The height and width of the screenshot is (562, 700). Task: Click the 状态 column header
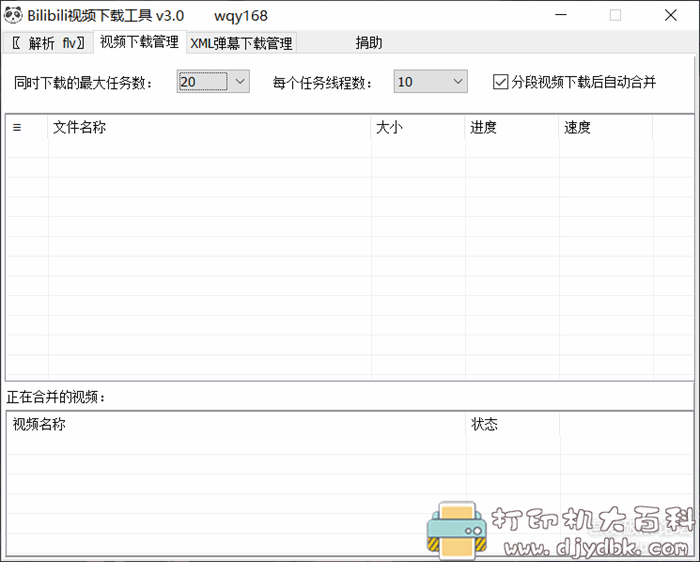coord(512,424)
